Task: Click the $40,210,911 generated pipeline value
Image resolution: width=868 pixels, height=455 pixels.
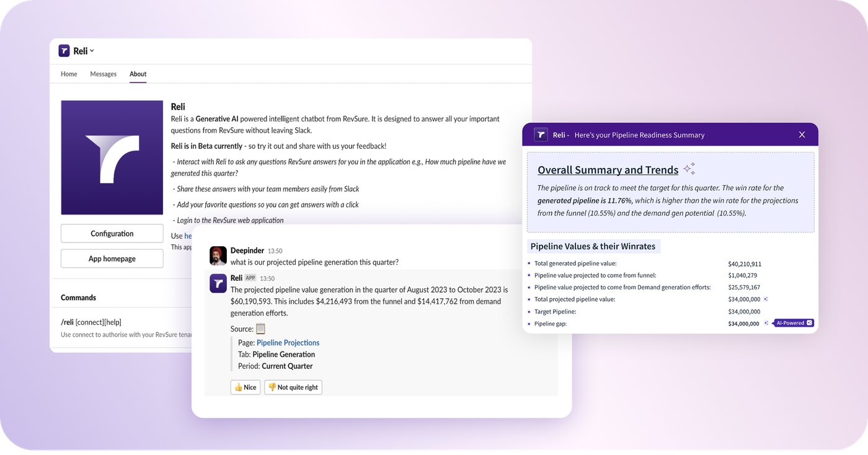Action: (745, 263)
